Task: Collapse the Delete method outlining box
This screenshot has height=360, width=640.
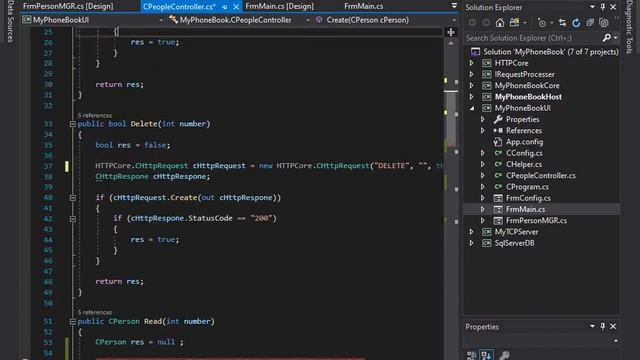Action: point(72,124)
